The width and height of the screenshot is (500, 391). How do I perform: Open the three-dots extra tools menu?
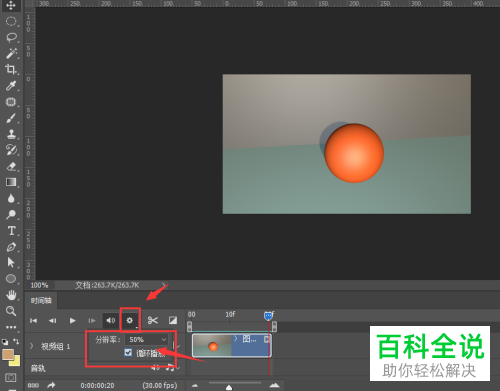coord(11,327)
